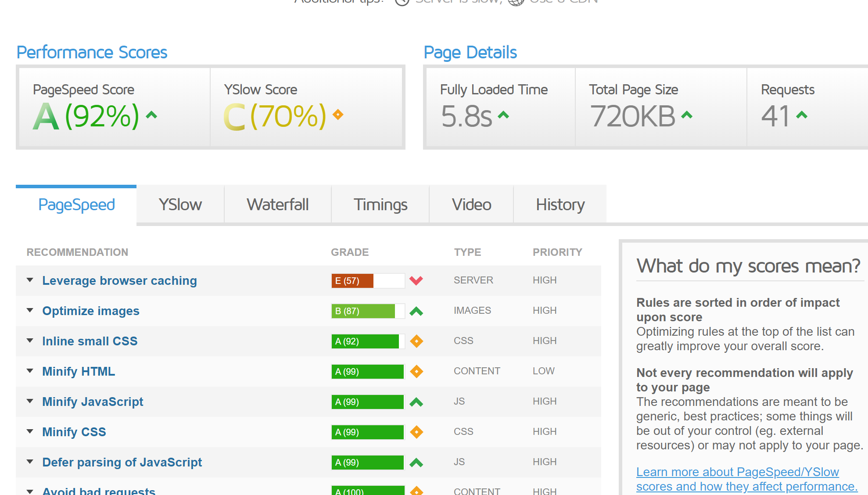Click the green up arrow for Optimize images

pyautogui.click(x=416, y=311)
